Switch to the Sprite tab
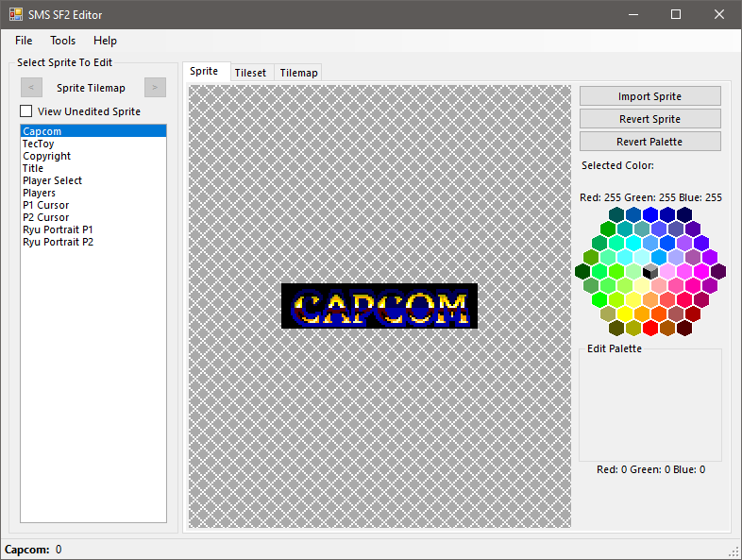This screenshot has height=560, width=742. point(207,71)
